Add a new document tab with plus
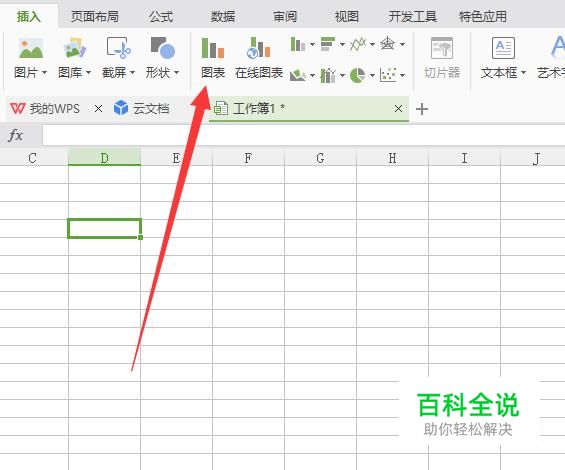Image resolution: width=565 pixels, height=470 pixels. click(422, 108)
